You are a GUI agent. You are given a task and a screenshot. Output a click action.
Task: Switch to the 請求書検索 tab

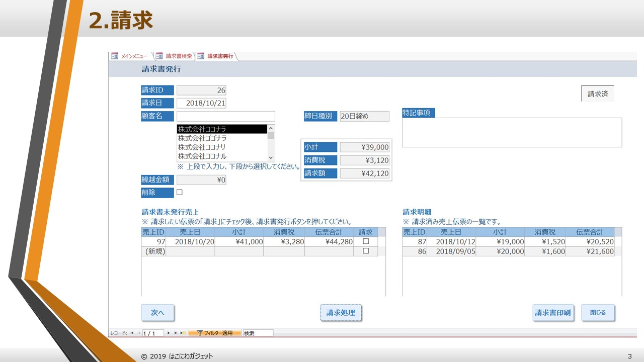click(x=179, y=56)
